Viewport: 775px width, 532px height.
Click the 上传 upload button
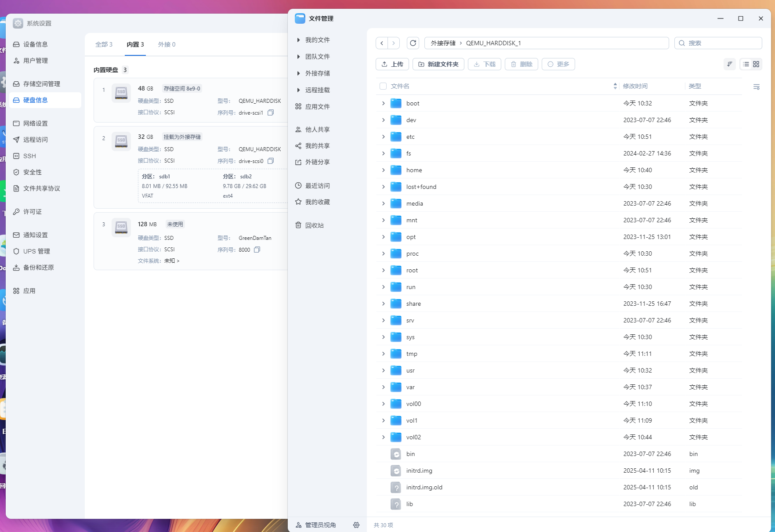(x=392, y=64)
